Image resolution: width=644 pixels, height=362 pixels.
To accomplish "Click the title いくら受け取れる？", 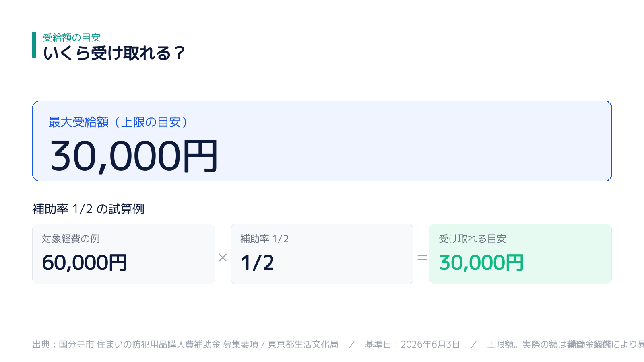I will [x=114, y=53].
